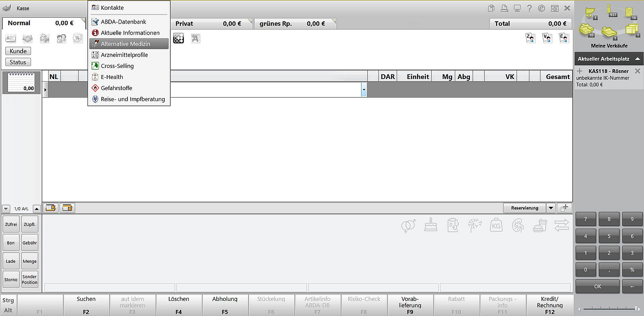This screenshot has height=316, width=644.
Task: Open the shopping cart icon with badge 1
Action: 590,12
